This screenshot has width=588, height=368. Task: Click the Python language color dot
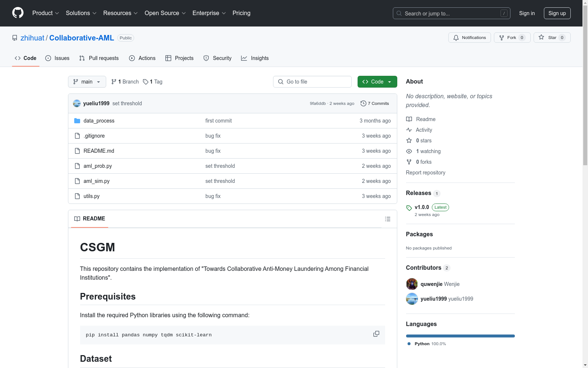click(409, 344)
